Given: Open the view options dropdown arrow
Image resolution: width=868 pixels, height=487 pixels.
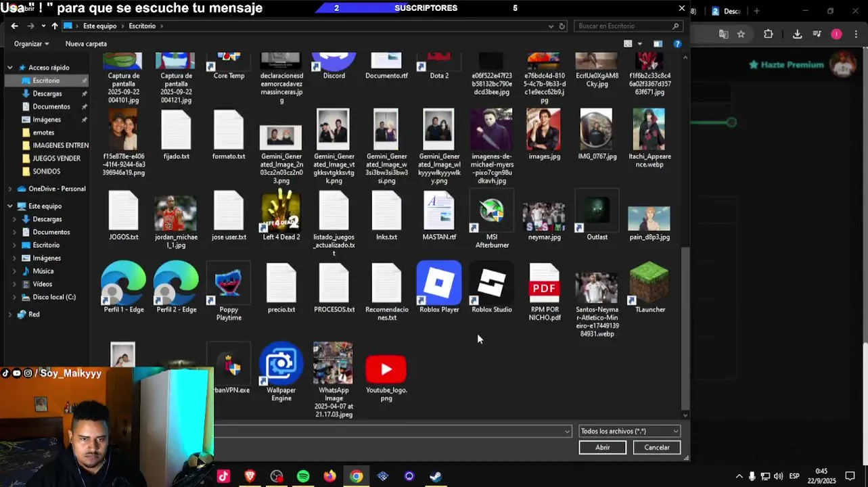Looking at the screenshot, I should [x=639, y=44].
